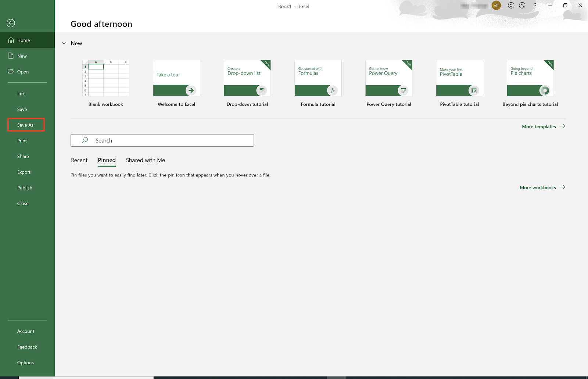This screenshot has height=379, width=588.
Task: Click the Home label in sidebar
Action: click(24, 40)
